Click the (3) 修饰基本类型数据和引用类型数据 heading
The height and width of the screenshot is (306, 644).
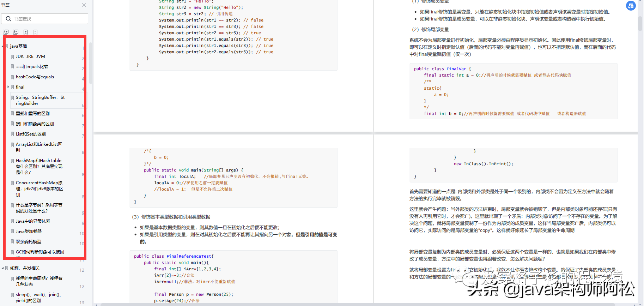(x=171, y=217)
